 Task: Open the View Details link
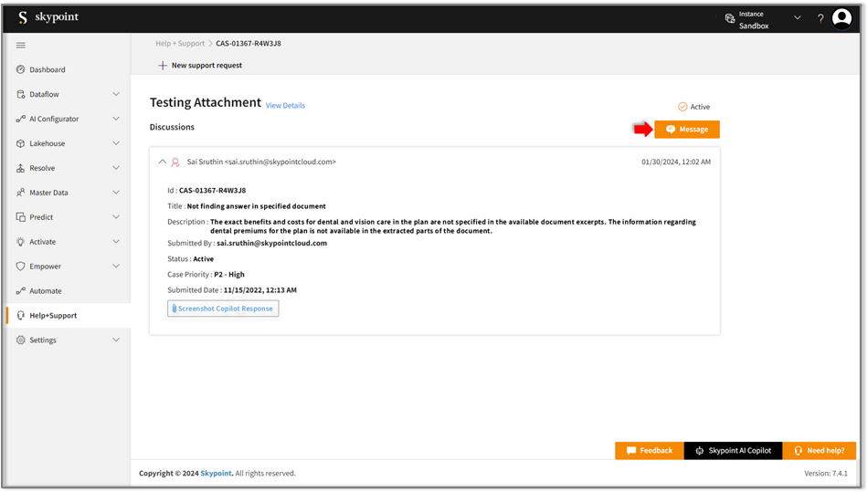(285, 106)
